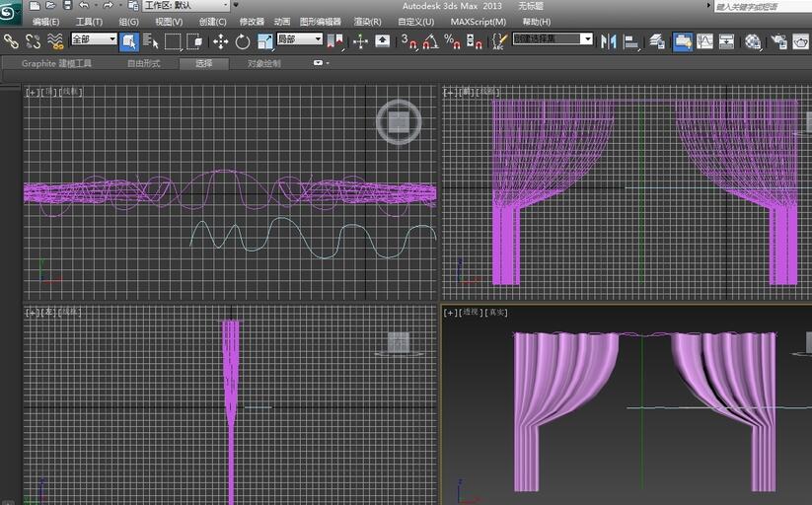This screenshot has height=505, width=812.
Task: Open Select by Name list
Action: (x=151, y=41)
